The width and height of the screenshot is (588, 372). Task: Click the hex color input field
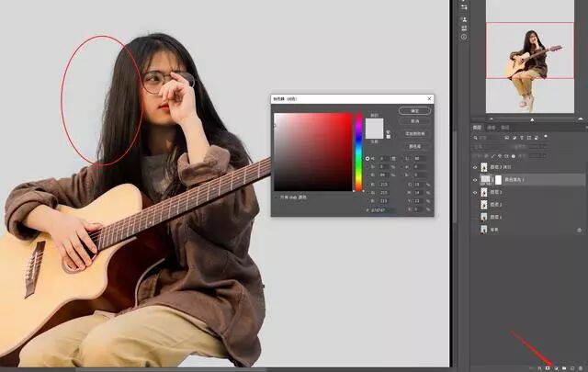[x=382, y=210]
